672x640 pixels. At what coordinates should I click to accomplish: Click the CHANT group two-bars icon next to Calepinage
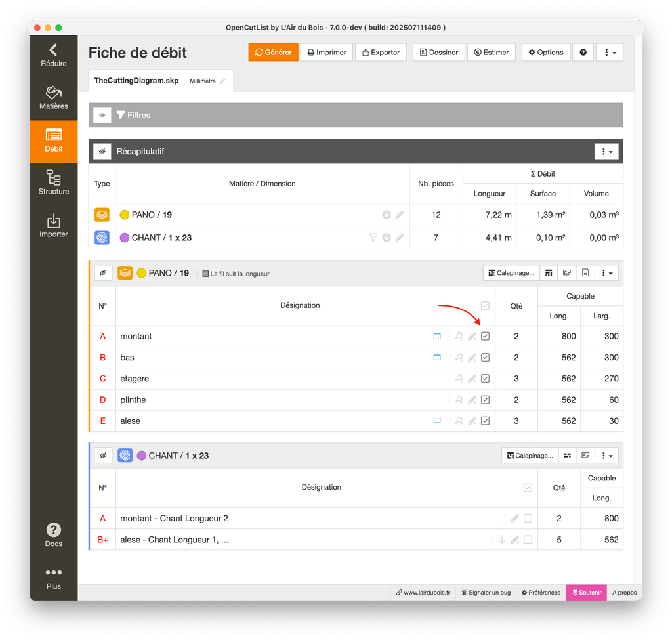point(567,456)
